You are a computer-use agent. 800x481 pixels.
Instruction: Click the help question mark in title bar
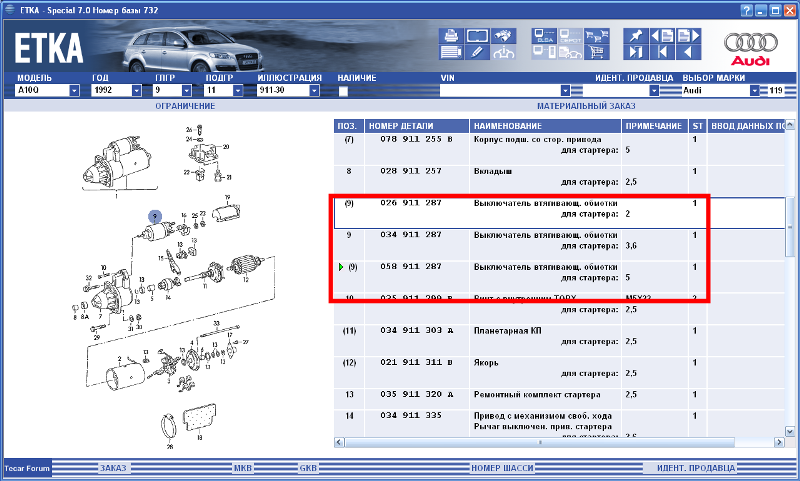tap(746, 10)
